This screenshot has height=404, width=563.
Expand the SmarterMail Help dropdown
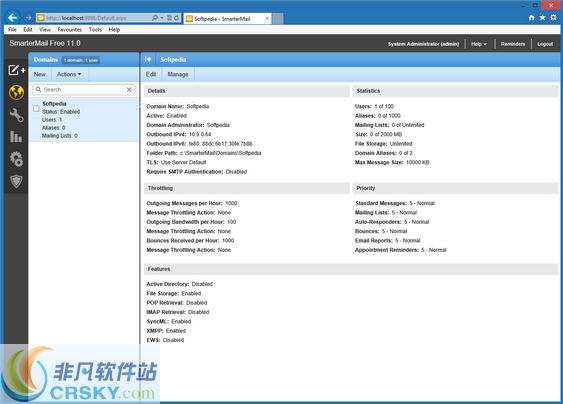point(479,44)
